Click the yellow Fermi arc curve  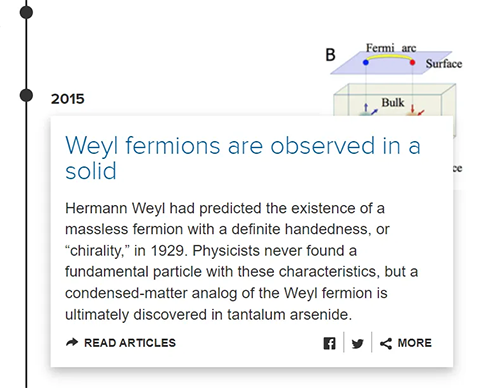coord(389,57)
